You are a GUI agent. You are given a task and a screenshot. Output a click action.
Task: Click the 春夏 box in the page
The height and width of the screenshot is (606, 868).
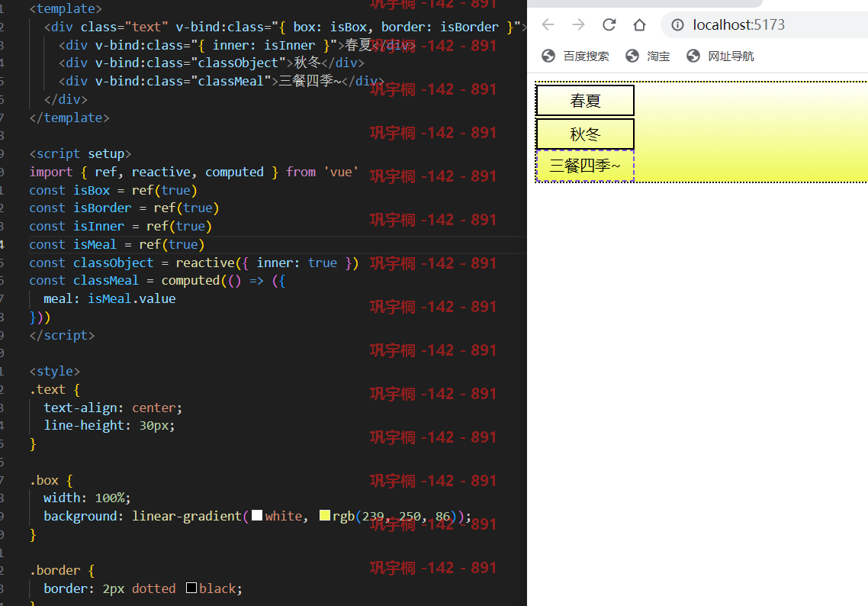(585, 100)
